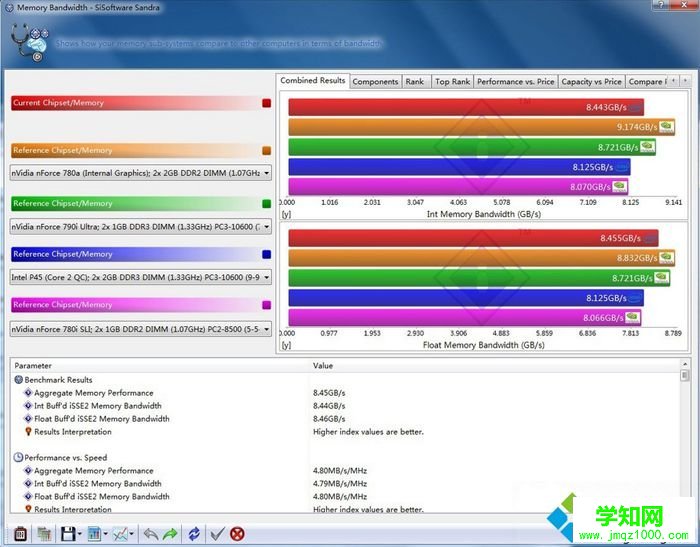Click the blue refresh arrows icon
The image size is (700, 547).
[x=194, y=534]
